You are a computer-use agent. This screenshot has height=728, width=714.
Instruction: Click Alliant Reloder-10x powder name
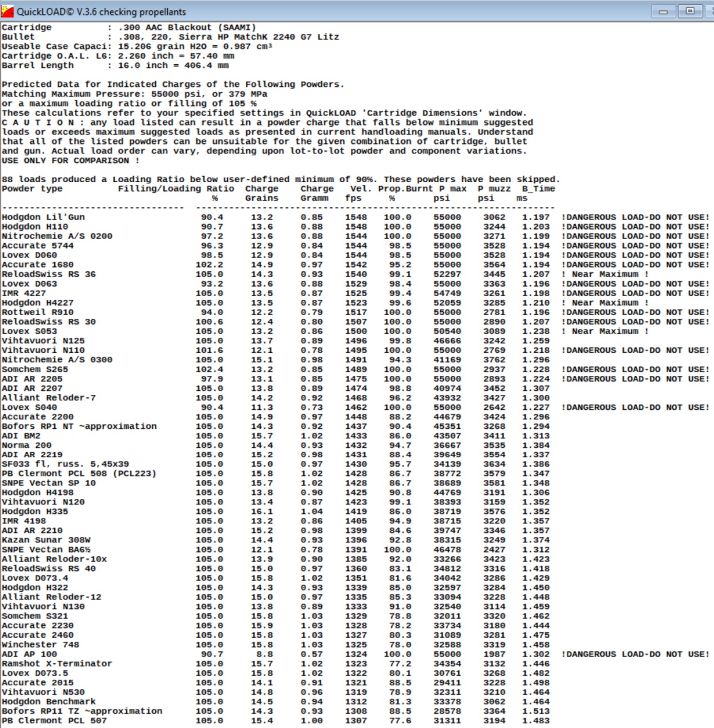54,559
